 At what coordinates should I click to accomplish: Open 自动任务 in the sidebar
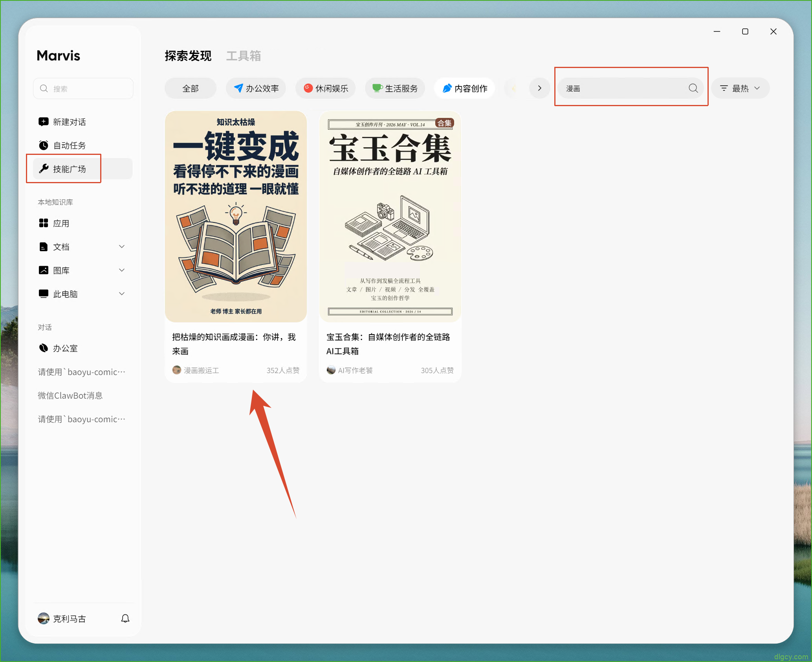[83, 145]
